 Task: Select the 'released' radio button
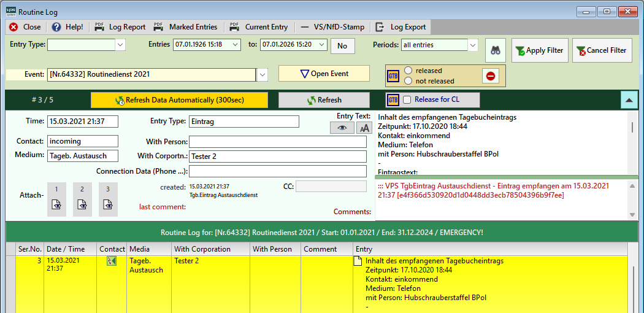(408, 71)
